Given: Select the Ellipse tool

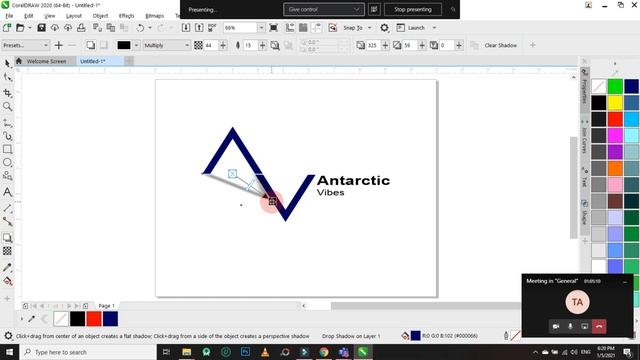Looking at the screenshot, I should pos(7,162).
